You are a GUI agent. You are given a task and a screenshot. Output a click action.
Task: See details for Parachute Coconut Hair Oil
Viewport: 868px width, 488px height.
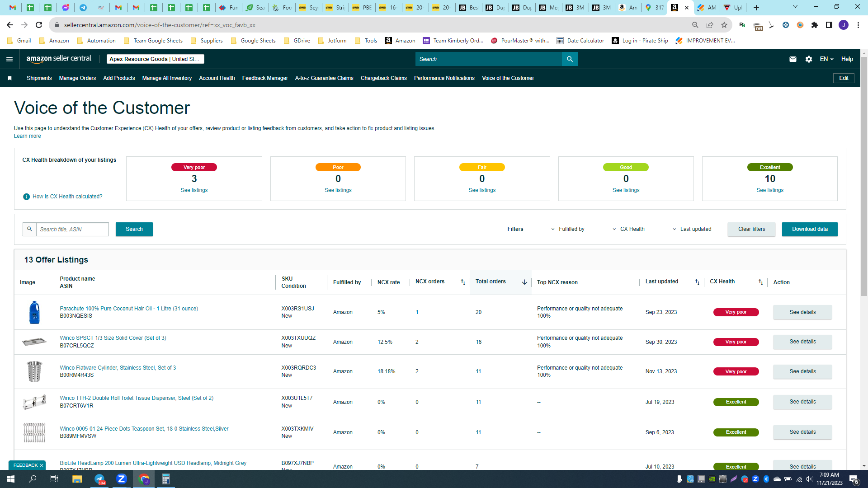coord(802,312)
